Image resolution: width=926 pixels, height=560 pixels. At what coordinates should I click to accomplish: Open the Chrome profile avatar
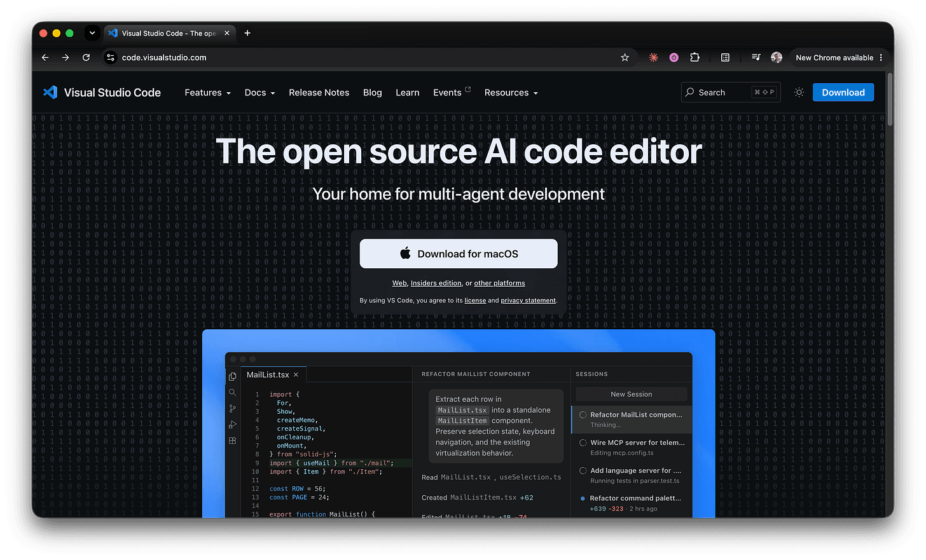point(777,57)
